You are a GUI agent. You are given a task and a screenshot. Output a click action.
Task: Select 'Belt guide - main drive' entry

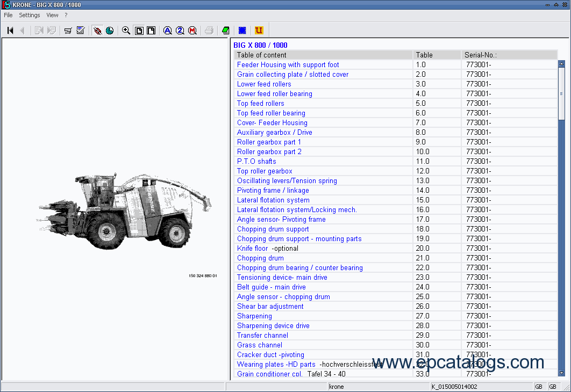pos(272,287)
